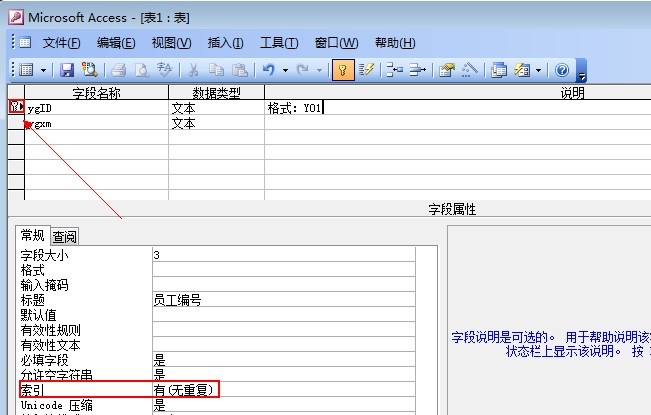The image size is (651, 415).
Task: Switch to the 常规 tab
Action: [33, 235]
